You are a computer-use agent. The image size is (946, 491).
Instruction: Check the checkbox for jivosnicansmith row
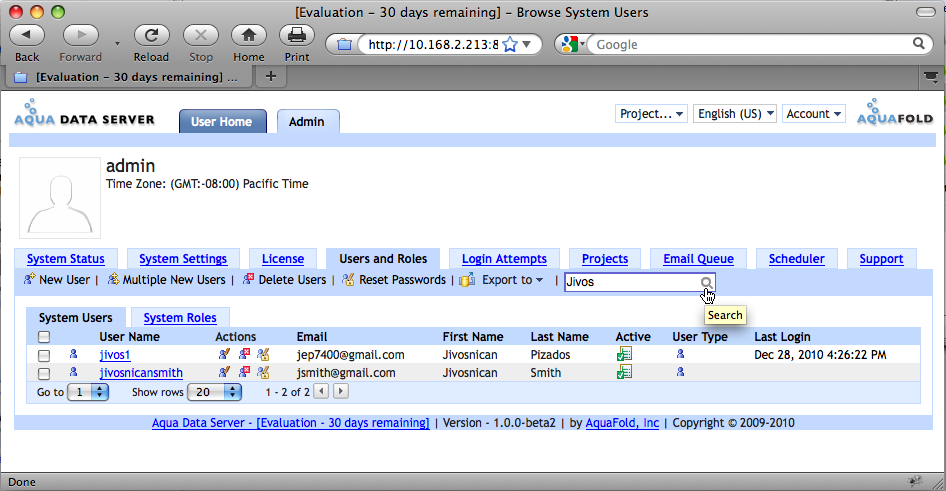point(44,373)
